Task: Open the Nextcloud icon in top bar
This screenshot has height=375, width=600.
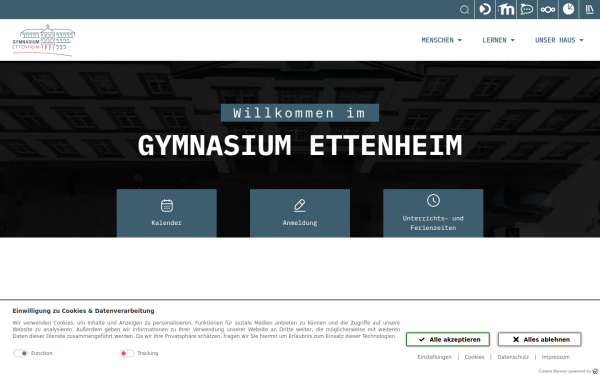Action: coord(548,9)
